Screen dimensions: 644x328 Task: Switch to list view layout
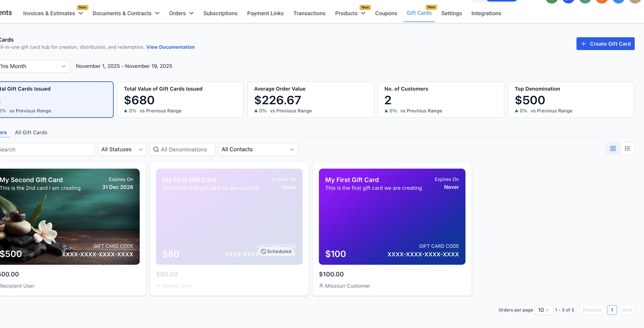pyautogui.click(x=627, y=149)
